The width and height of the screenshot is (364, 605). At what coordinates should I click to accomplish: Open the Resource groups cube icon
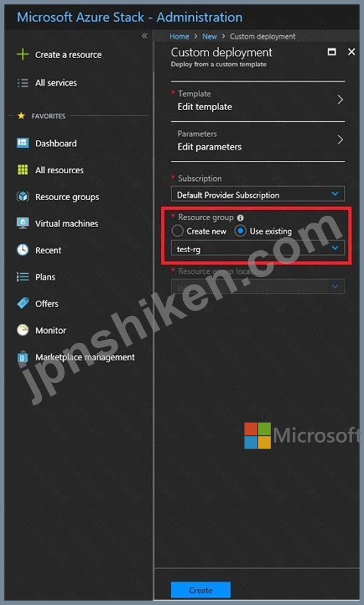23,196
